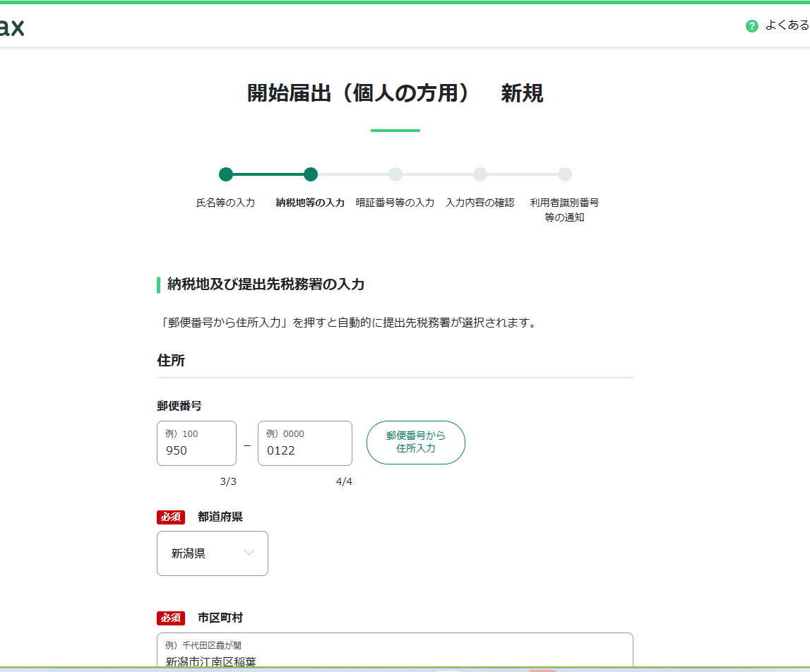
Task: Click the 氏名等の入力 step label
Action: coord(226,203)
